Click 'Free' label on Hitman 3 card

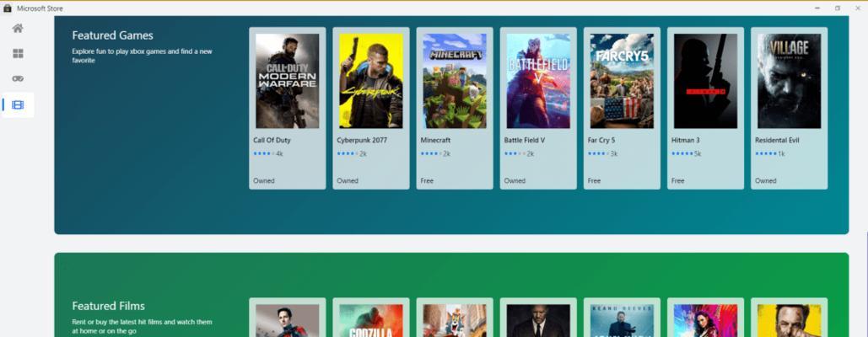pyautogui.click(x=677, y=180)
